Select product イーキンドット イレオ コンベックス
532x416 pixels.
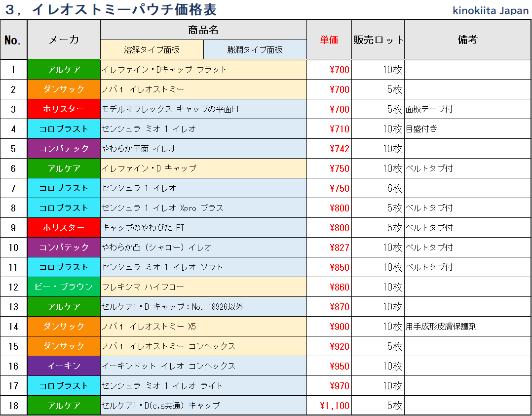pyautogui.click(x=203, y=366)
